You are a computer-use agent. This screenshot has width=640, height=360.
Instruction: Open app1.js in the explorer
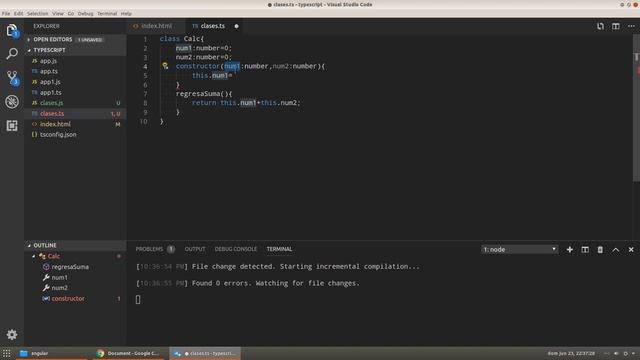tap(75, 82)
